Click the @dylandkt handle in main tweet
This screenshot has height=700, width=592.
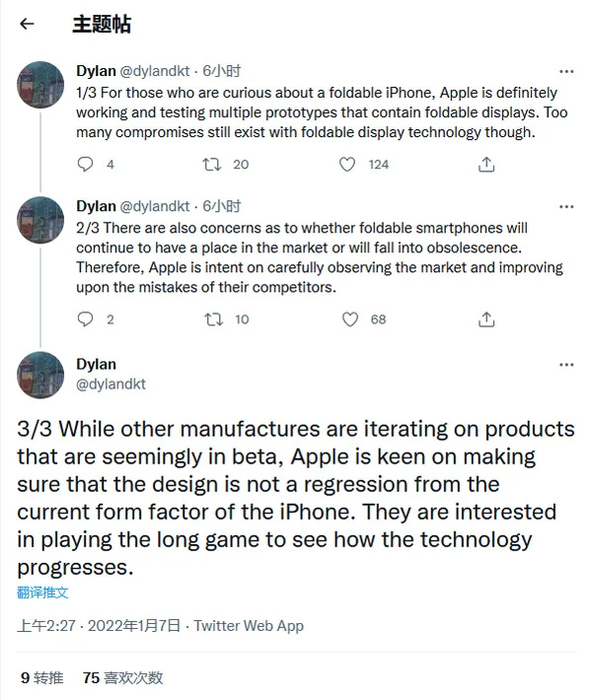point(111,385)
